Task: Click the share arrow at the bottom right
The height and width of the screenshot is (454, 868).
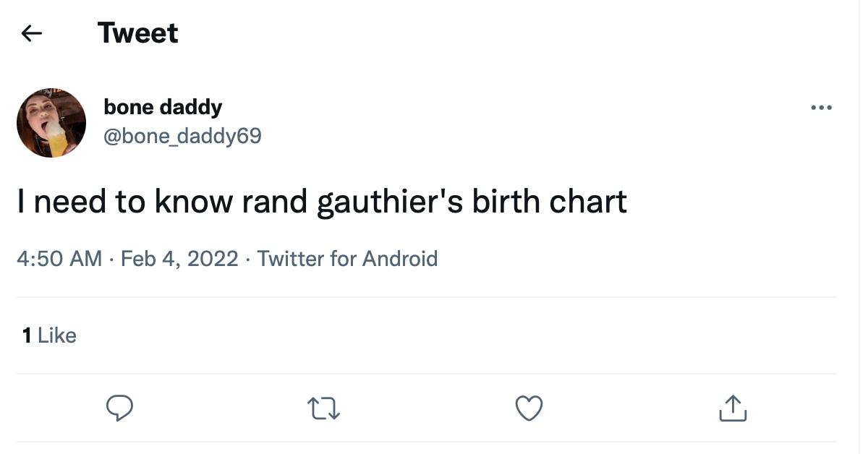Action: (x=733, y=408)
